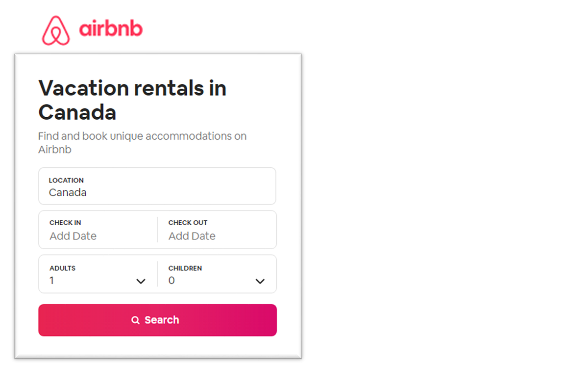Click the Vacation rentals in Canada heading
This screenshot has height=367, width=588.
point(132,100)
